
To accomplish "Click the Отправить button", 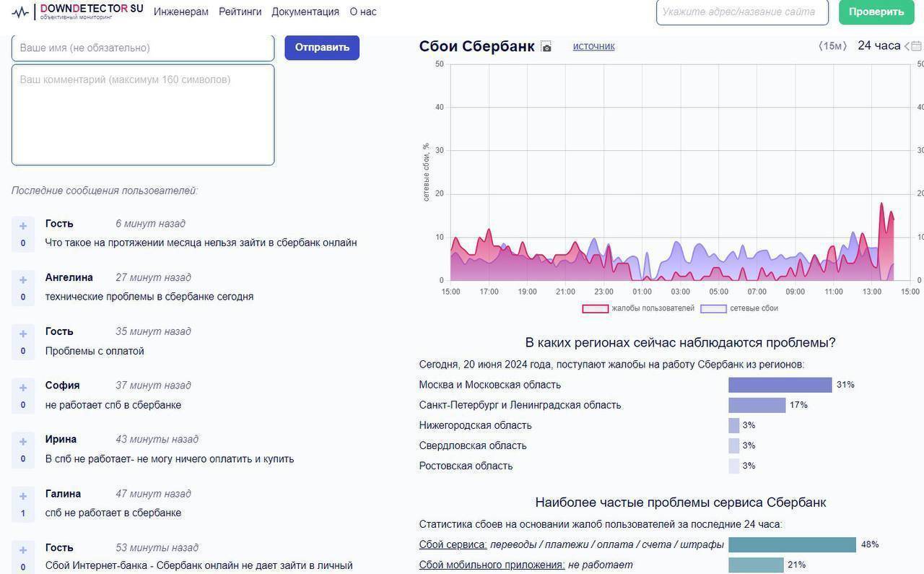I will 322,47.
